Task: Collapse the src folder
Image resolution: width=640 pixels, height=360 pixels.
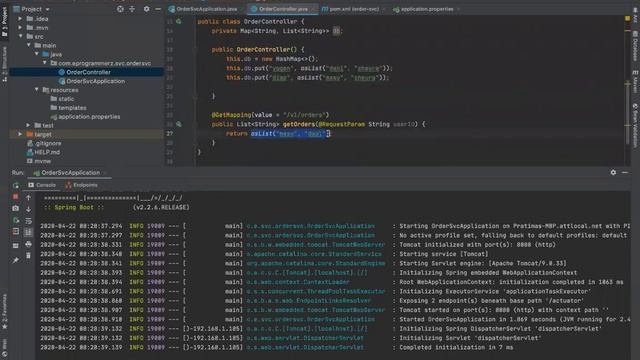Action: [x=20, y=36]
